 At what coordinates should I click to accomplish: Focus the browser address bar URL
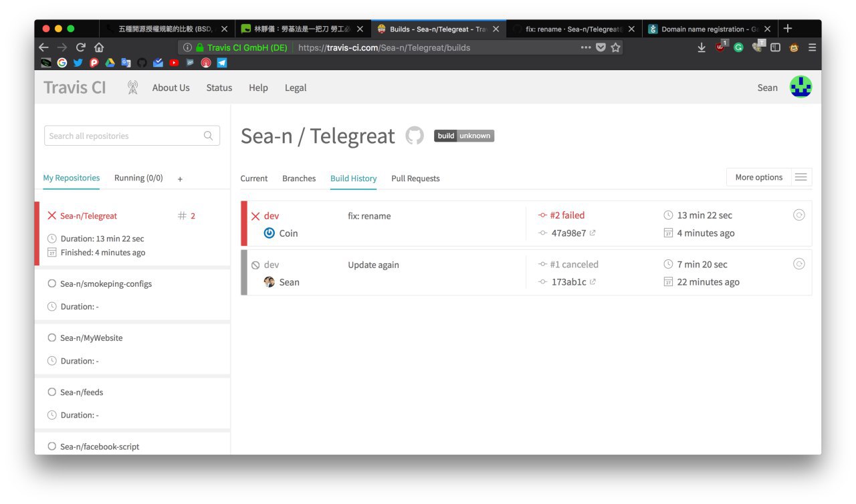[384, 47]
